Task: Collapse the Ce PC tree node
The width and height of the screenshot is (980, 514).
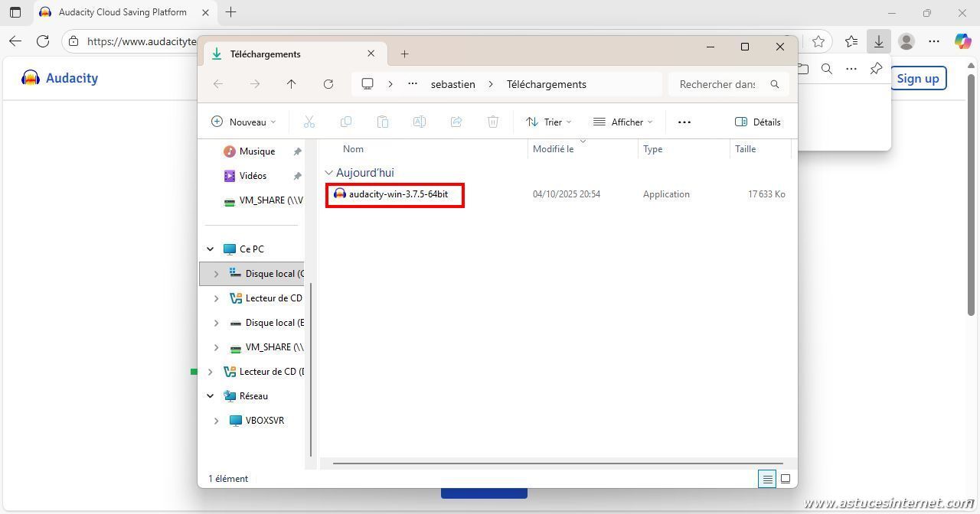Action: [x=211, y=249]
